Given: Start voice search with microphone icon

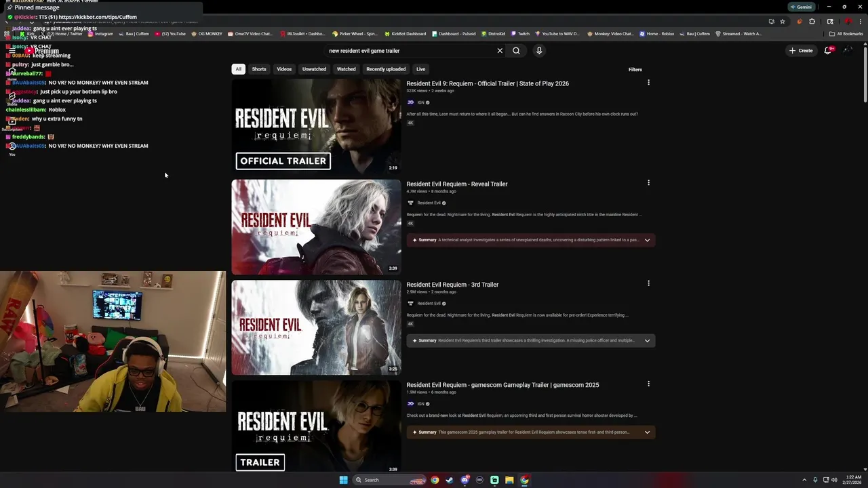Looking at the screenshot, I should coord(539,51).
